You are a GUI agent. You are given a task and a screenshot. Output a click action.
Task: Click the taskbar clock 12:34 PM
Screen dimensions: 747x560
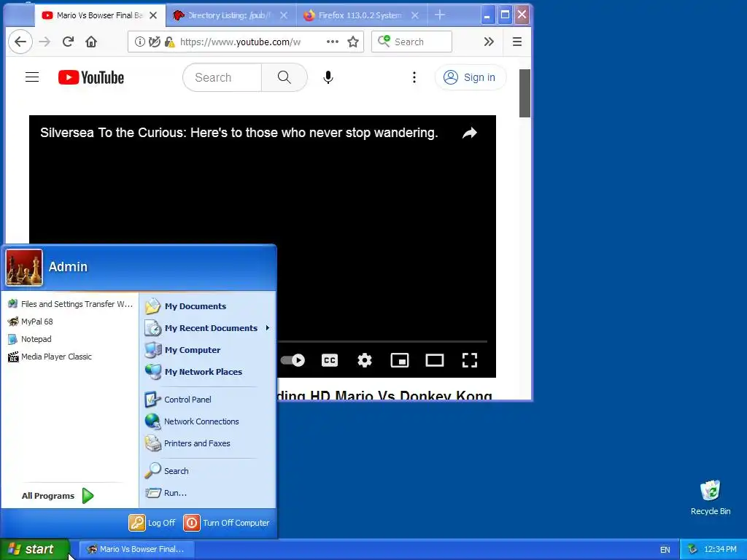[x=720, y=549]
